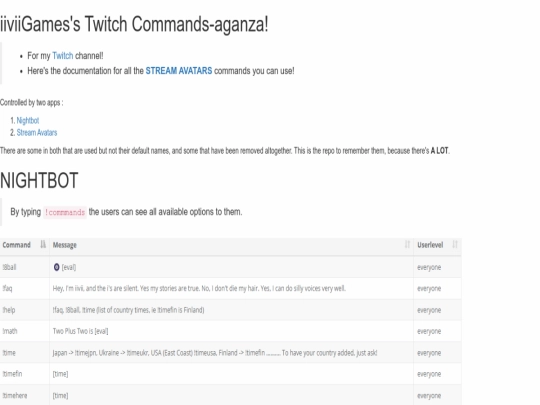Image resolution: width=540 pixels, height=405 pixels.
Task: Click the NIGHTBOT section heading
Action: 39,180
